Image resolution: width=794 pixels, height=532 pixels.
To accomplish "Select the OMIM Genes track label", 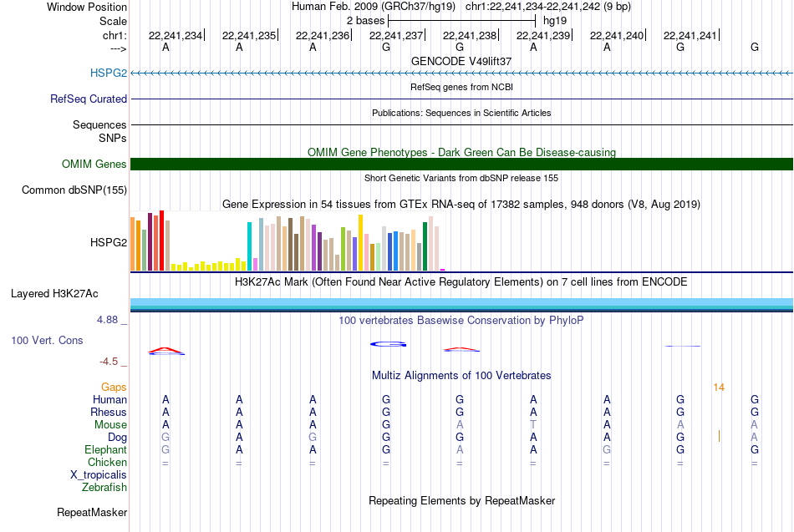I will (x=94, y=164).
